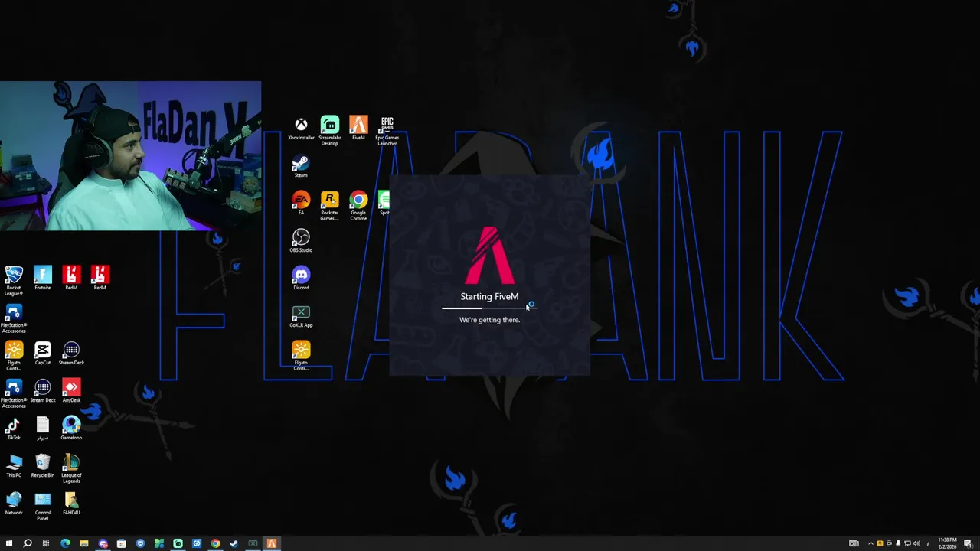Open the FAHD4U folder icon

coord(71,502)
